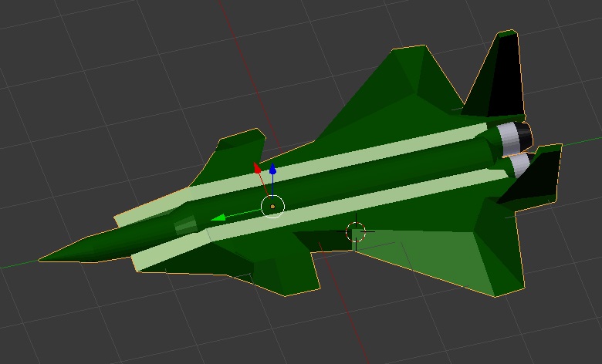Click the 3D cursor crosshair on the wing
The image size is (602, 364).
pos(356,231)
